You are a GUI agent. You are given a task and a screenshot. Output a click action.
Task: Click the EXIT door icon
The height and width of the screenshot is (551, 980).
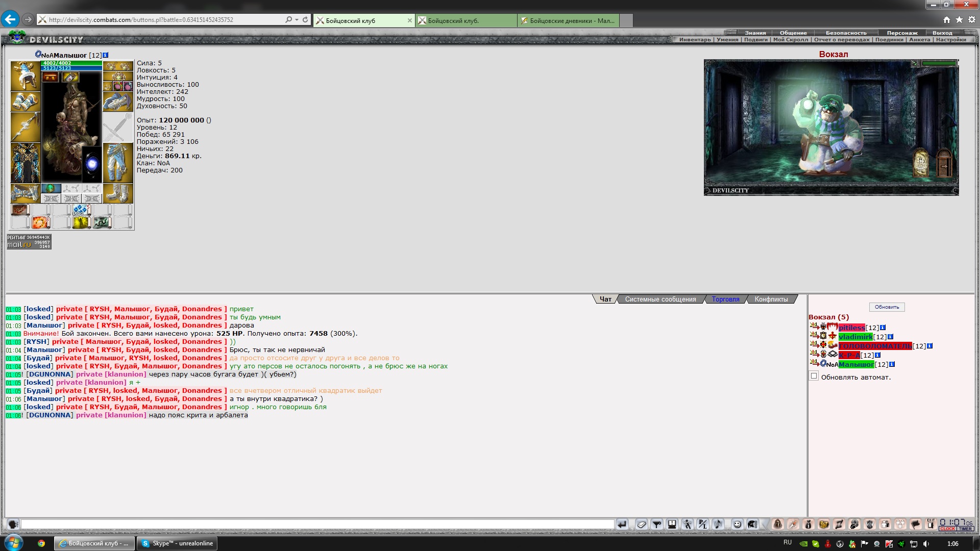pos(931,524)
